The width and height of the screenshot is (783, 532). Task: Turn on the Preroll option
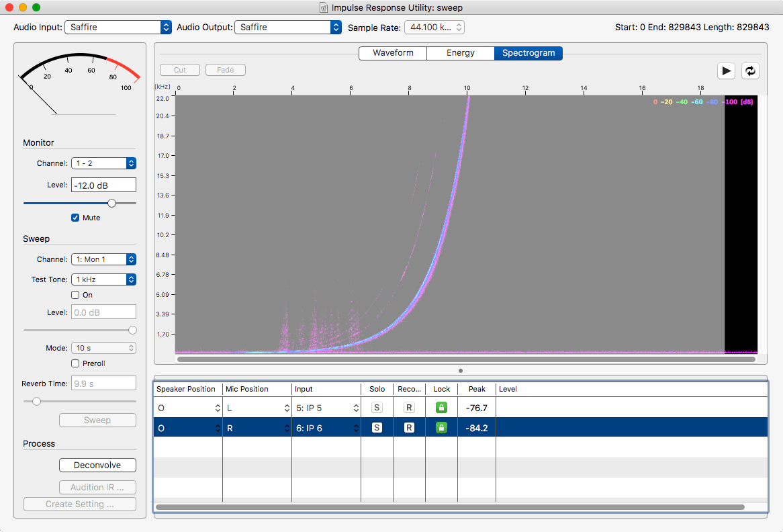(75, 363)
